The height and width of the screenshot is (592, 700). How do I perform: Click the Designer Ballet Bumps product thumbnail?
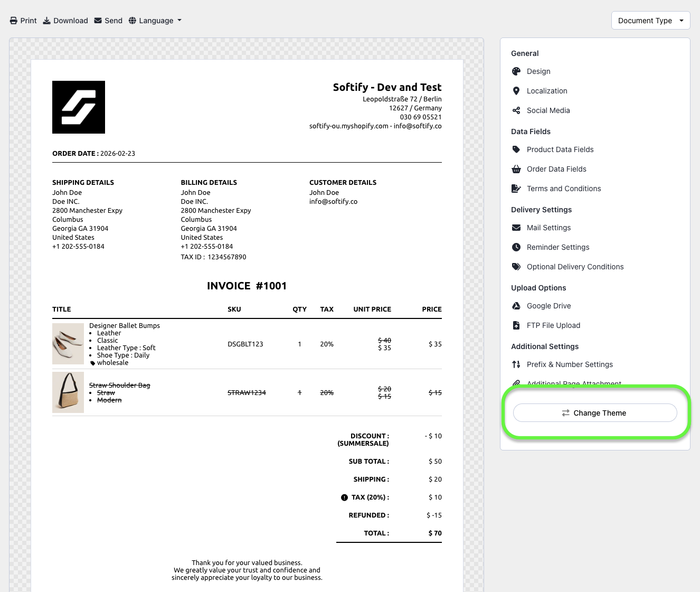pos(68,344)
